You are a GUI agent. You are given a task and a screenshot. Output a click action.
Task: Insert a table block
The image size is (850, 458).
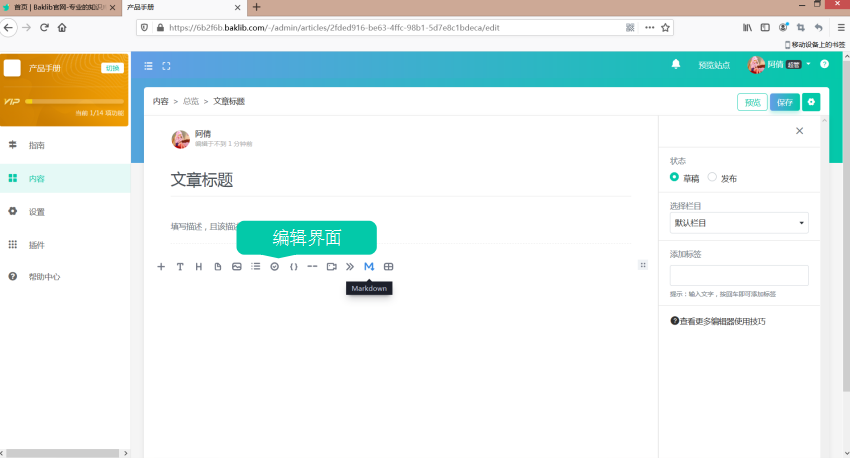[x=388, y=267]
